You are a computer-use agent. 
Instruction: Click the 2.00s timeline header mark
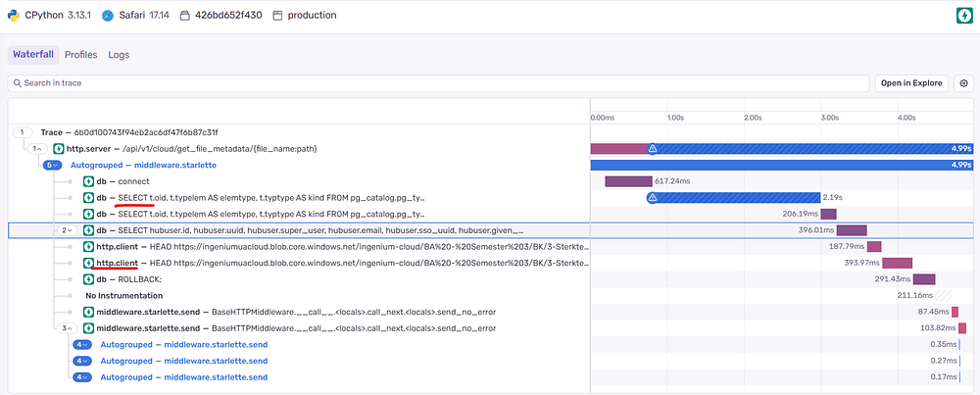point(753,117)
